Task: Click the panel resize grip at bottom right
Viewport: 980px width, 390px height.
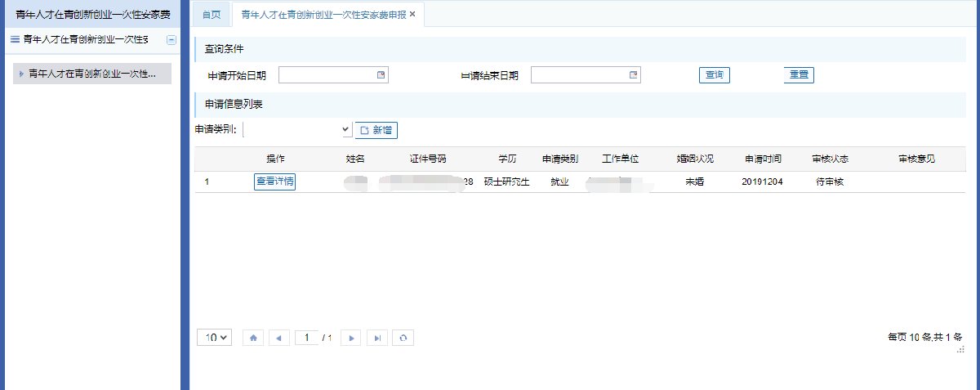Action: [x=961, y=348]
